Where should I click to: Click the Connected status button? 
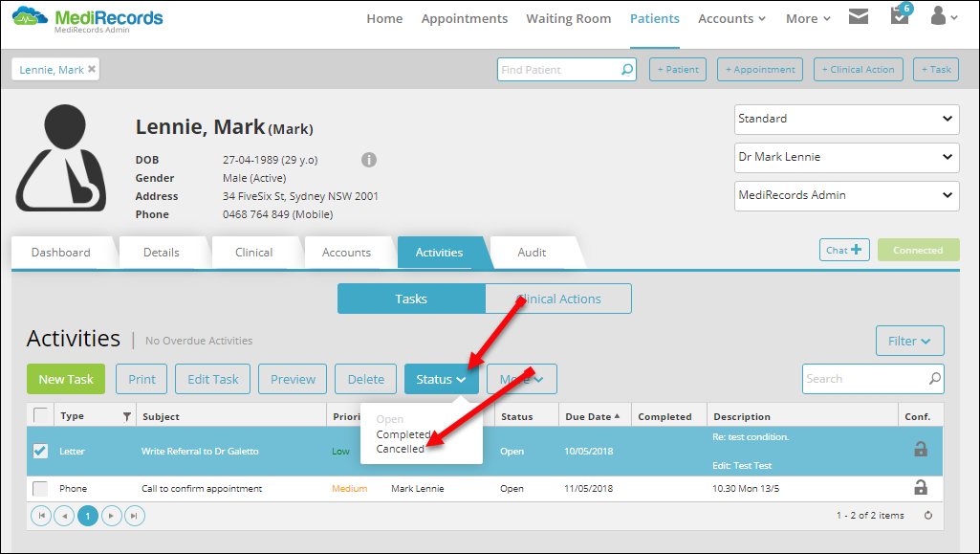[918, 250]
